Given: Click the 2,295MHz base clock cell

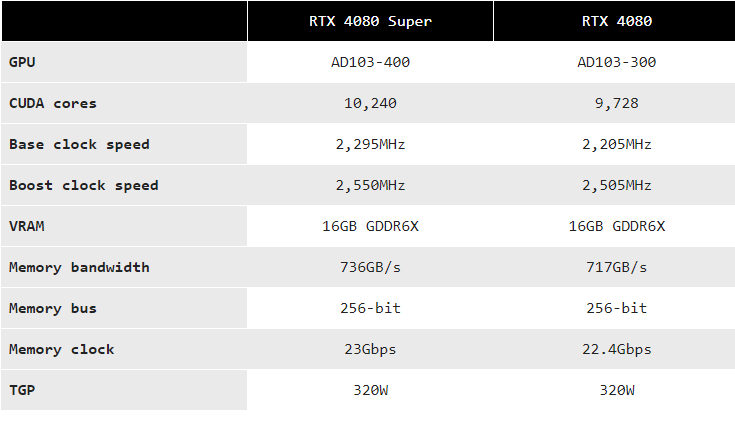Looking at the screenshot, I should coord(370,144).
